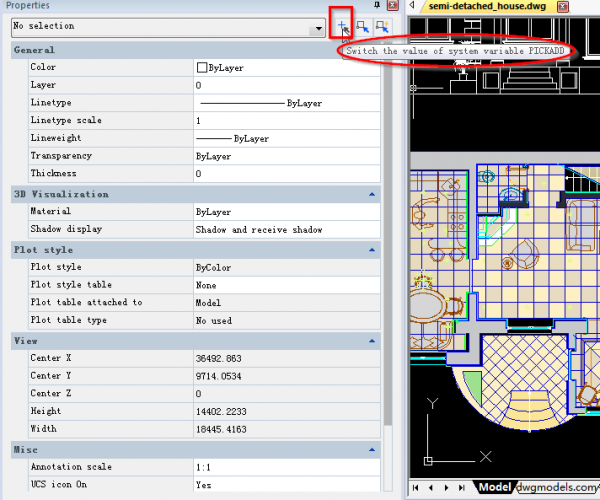Close the Properties panel

coord(393,5)
